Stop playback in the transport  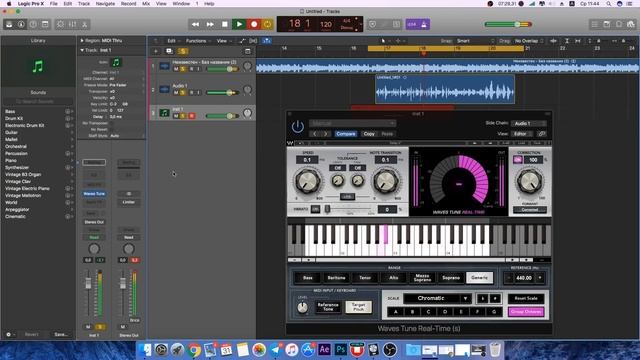224,24
